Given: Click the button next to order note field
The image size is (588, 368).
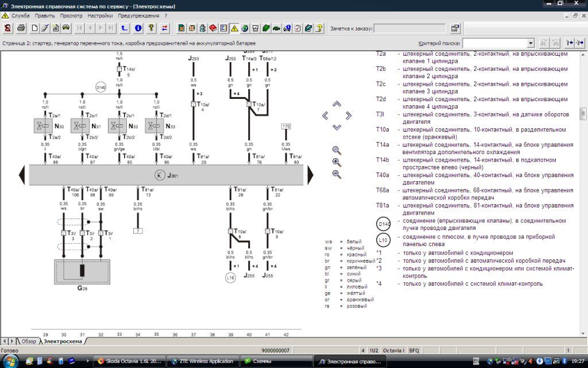Looking at the screenshot, I should click(455, 28).
